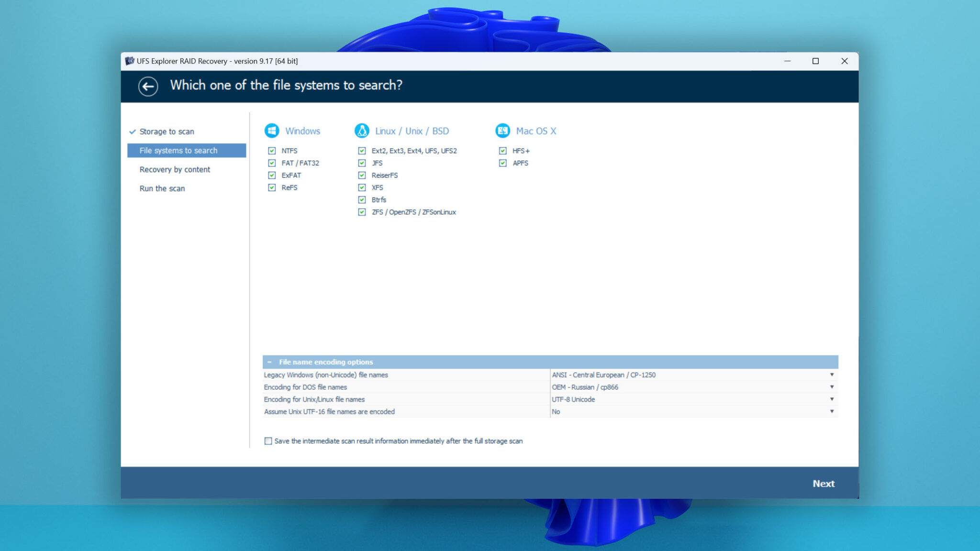Screen dimensions: 980x551
Task: Switch to the Run the scan step
Action: [162, 188]
